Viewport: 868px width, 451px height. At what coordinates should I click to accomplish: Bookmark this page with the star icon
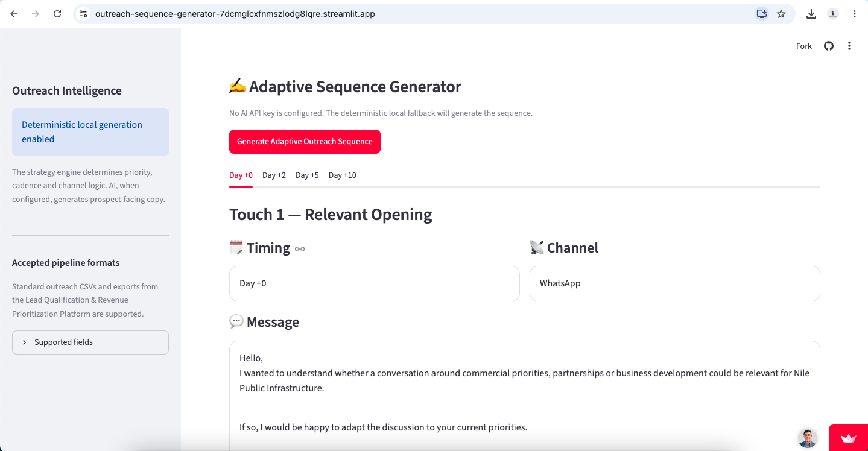click(x=781, y=14)
